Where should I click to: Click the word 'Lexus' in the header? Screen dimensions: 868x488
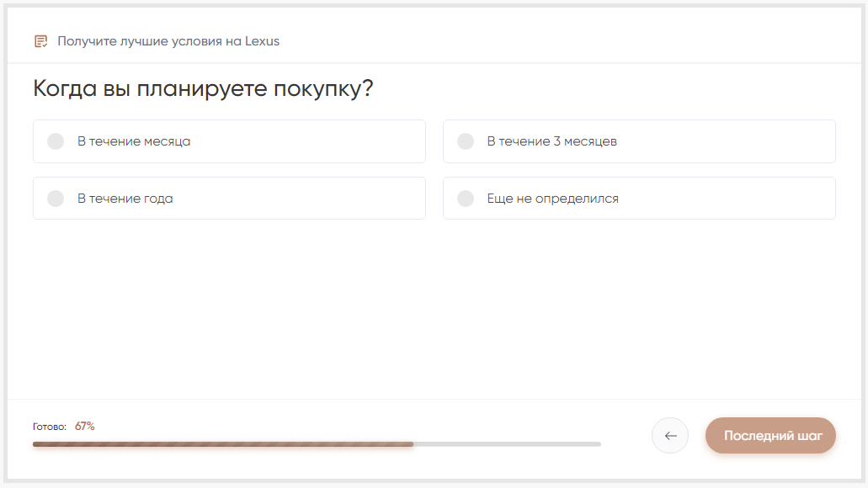[x=262, y=41]
